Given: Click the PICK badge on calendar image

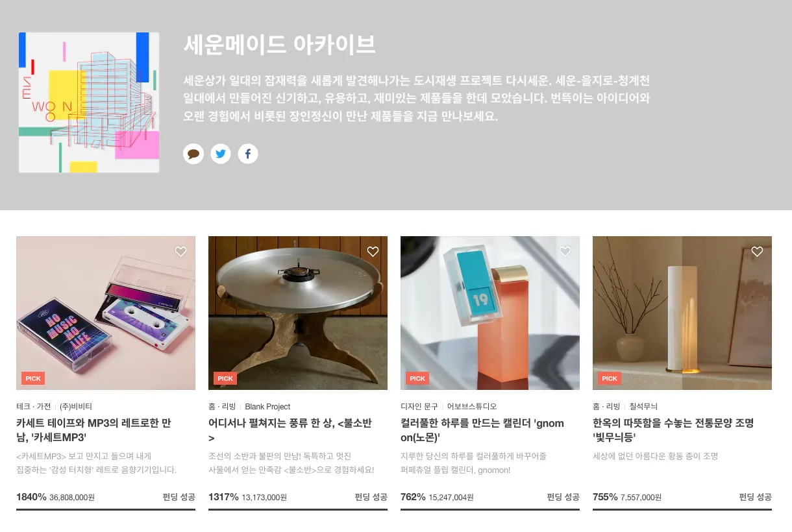Looking at the screenshot, I should pos(417,378).
